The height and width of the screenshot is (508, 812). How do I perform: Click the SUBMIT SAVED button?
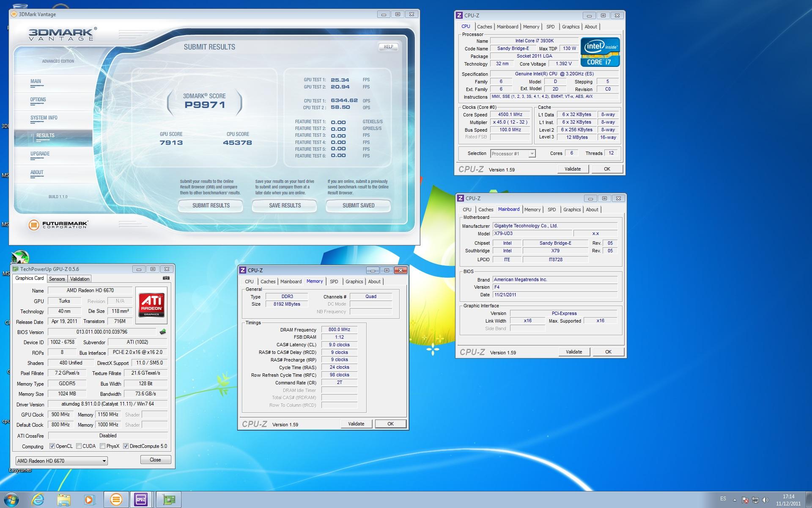(358, 206)
